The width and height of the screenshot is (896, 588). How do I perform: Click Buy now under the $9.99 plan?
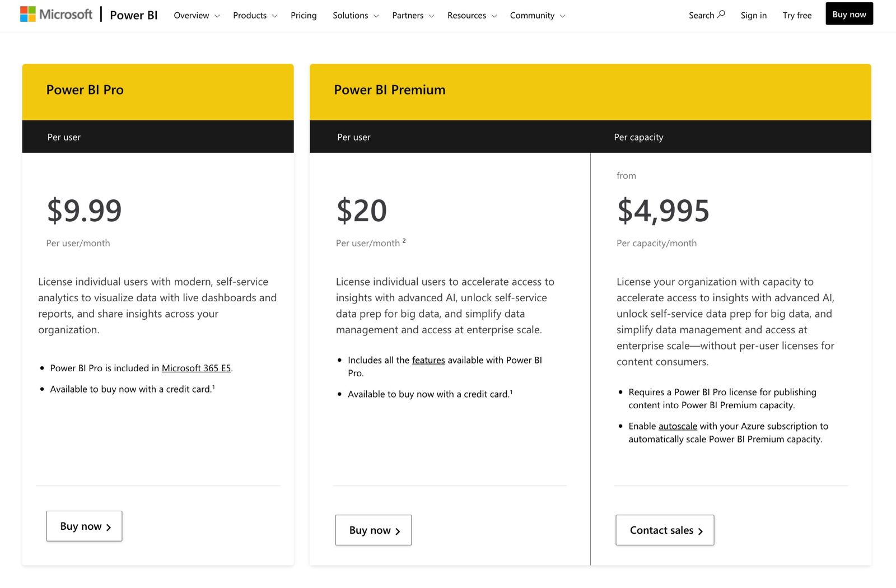pos(84,526)
